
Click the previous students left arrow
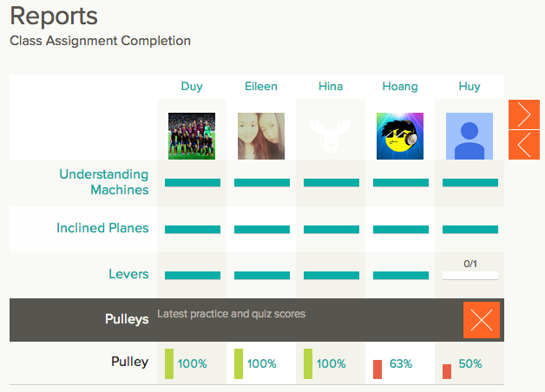coord(523,144)
